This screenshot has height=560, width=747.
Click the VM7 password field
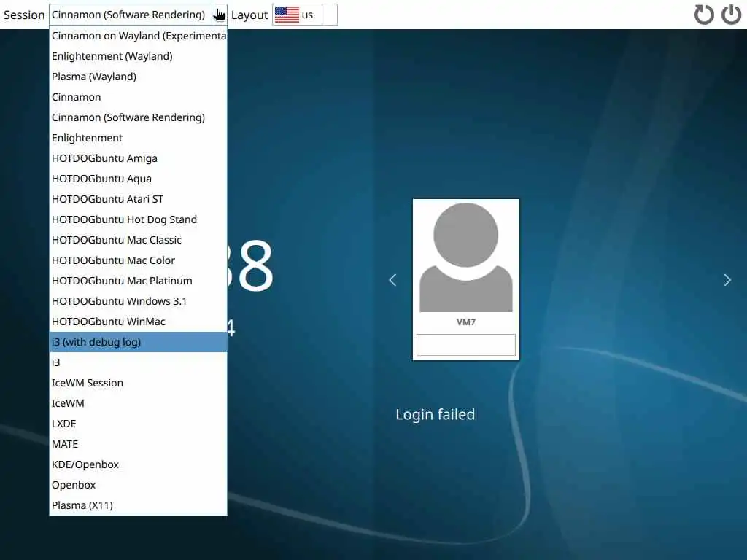coord(466,345)
